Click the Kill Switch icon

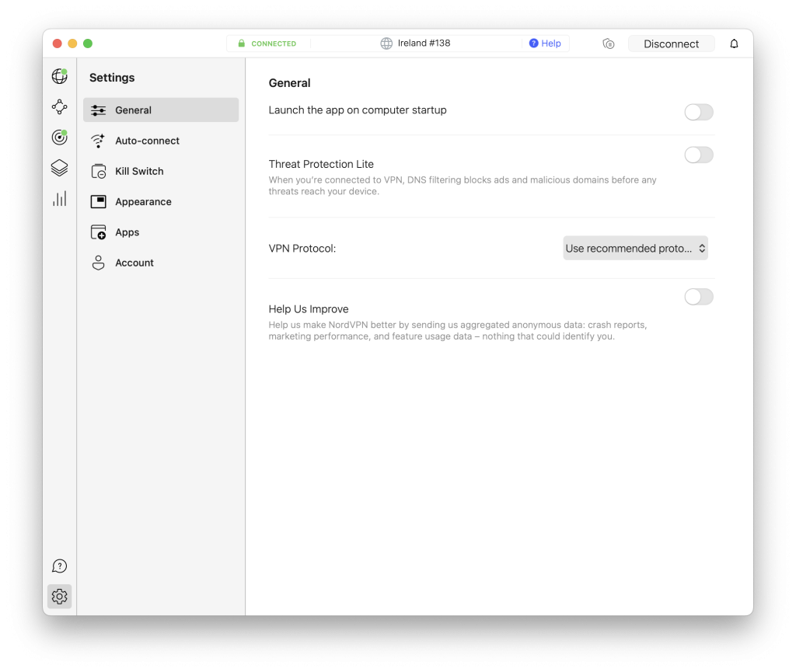pos(99,172)
